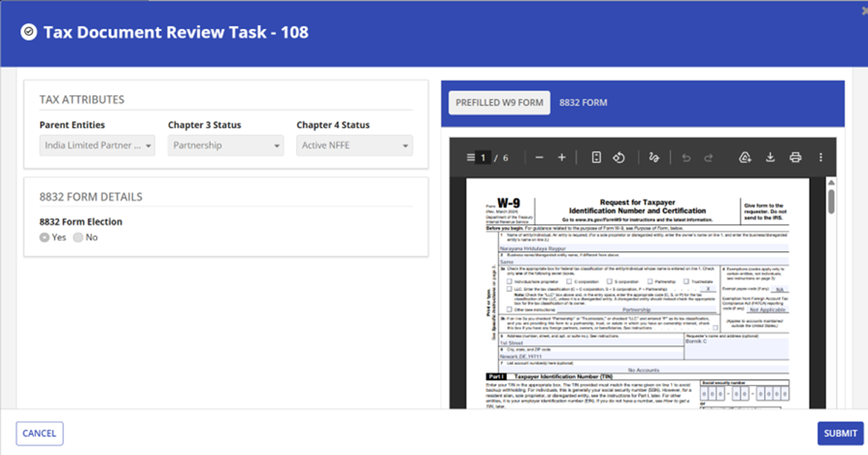Image resolution: width=868 pixels, height=455 pixels.
Task: Click the Cancel button
Action: (x=39, y=434)
